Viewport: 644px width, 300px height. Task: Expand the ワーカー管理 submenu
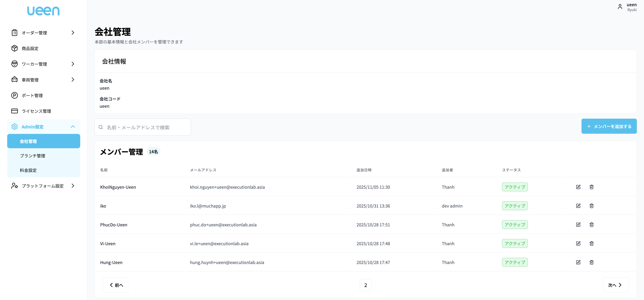[x=73, y=64]
